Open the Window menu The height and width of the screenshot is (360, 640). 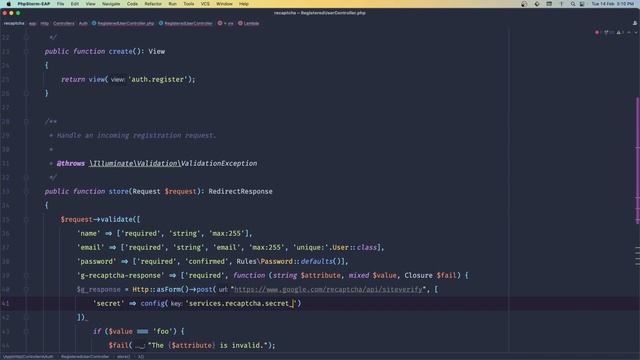click(224, 4)
